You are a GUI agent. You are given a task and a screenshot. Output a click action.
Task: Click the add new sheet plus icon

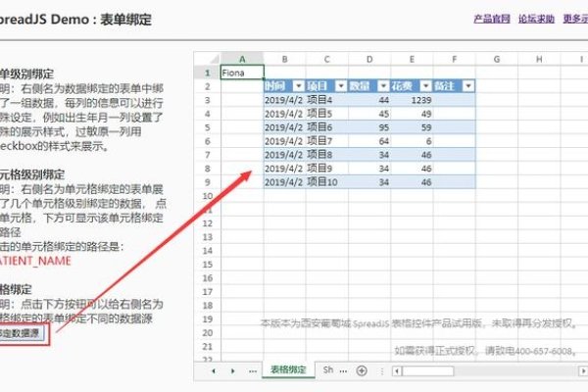pos(362,370)
